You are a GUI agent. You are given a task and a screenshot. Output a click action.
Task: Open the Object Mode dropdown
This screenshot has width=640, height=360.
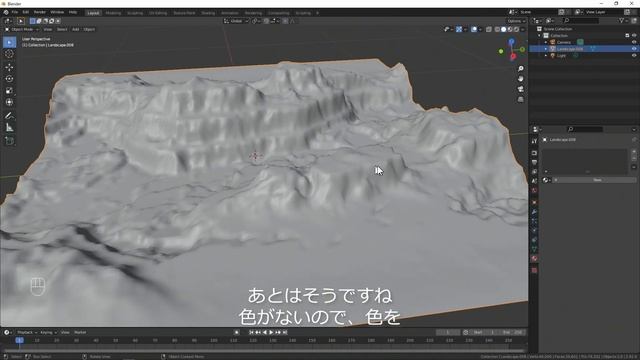coord(22,29)
